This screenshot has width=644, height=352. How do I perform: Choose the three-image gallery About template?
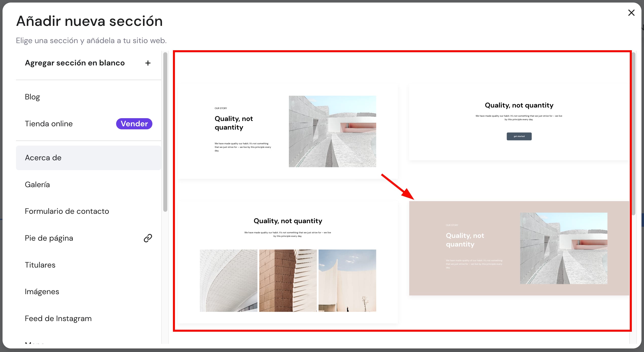pos(288,262)
